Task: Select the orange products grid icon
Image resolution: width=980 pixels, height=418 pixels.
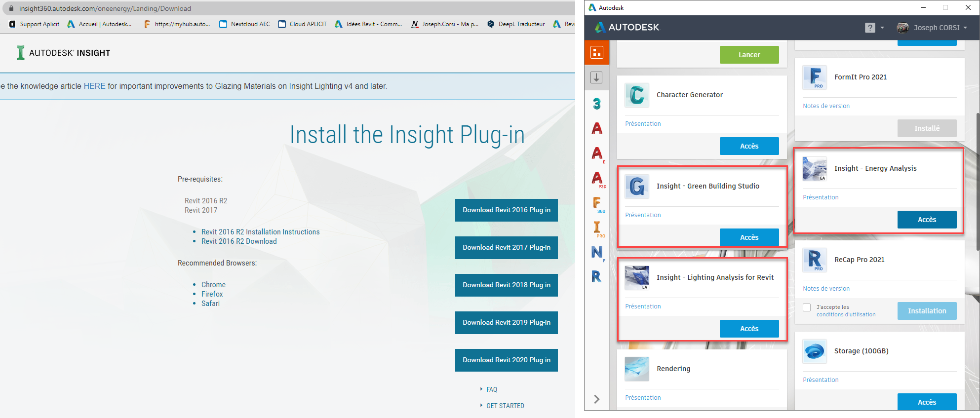Action: click(596, 52)
